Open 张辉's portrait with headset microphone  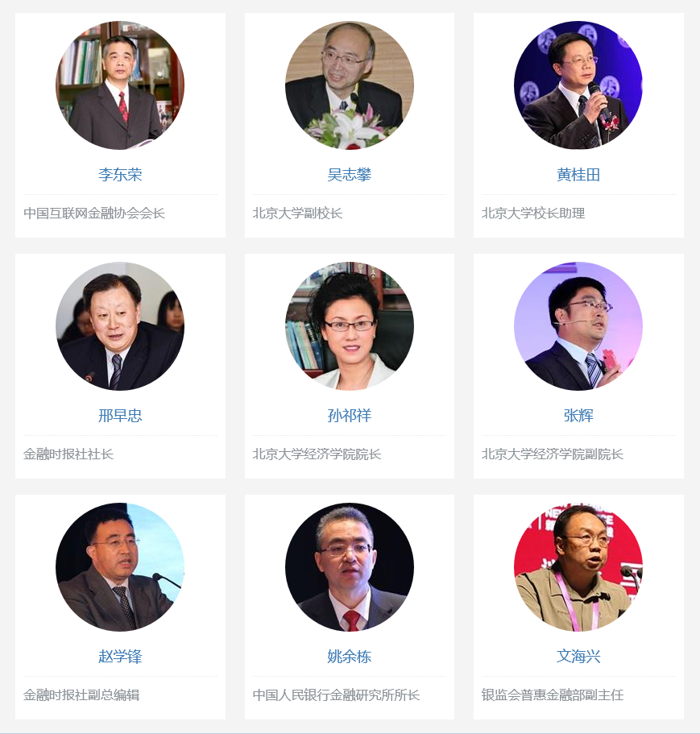pyautogui.click(x=578, y=326)
